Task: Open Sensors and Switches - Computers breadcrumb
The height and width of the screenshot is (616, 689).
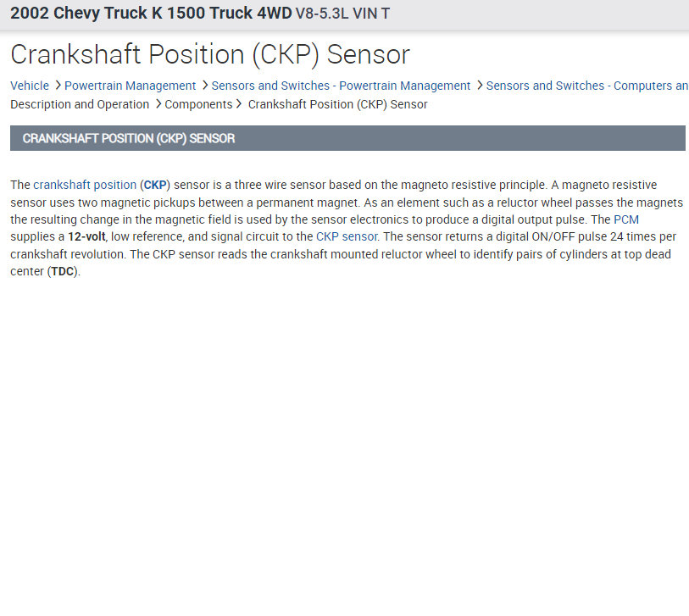Action: coord(586,86)
